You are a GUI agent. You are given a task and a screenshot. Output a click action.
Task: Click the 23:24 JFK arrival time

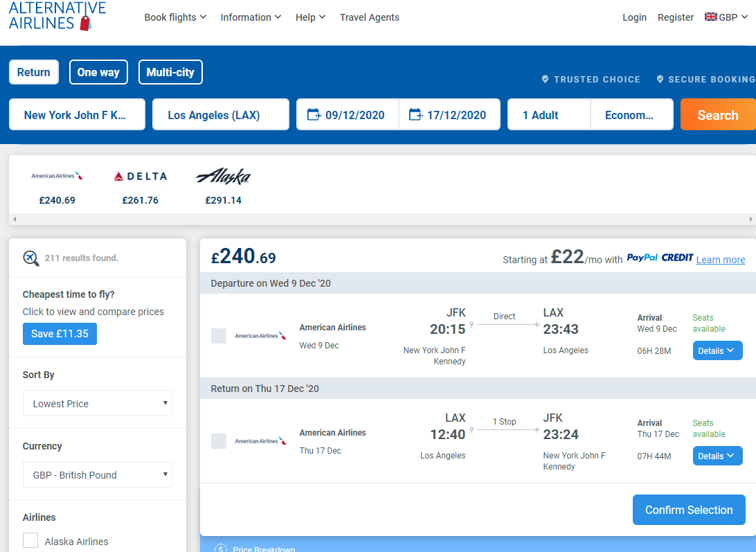click(x=561, y=434)
